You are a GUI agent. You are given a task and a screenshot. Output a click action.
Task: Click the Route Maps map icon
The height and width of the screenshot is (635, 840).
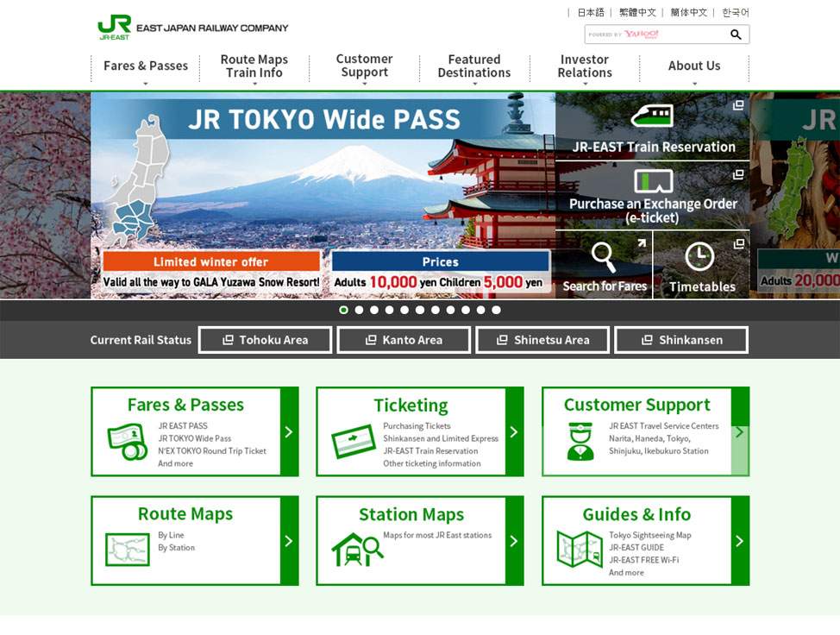[128, 550]
